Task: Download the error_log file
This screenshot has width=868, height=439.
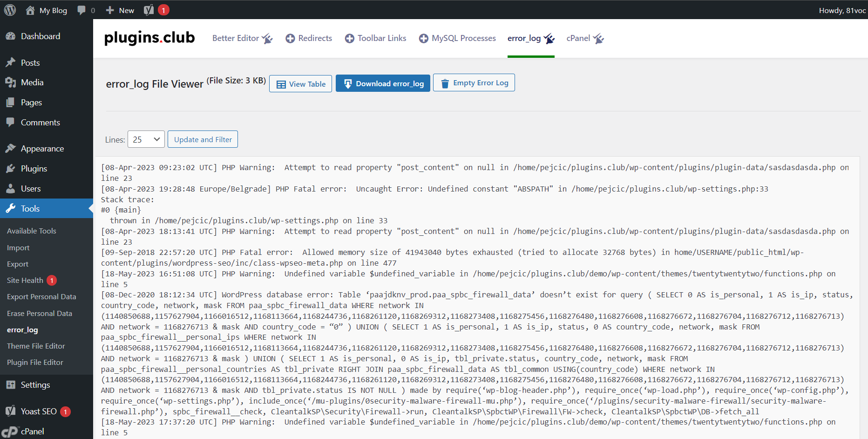Action: (383, 84)
